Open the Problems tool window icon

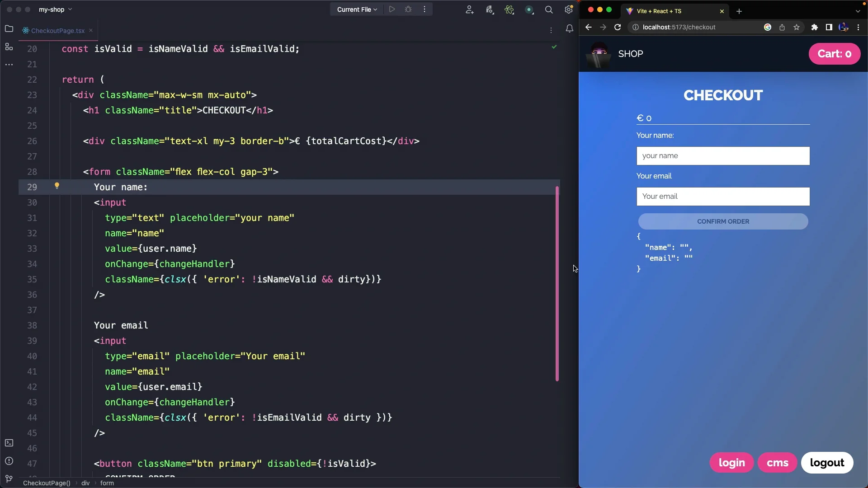[x=9, y=461]
